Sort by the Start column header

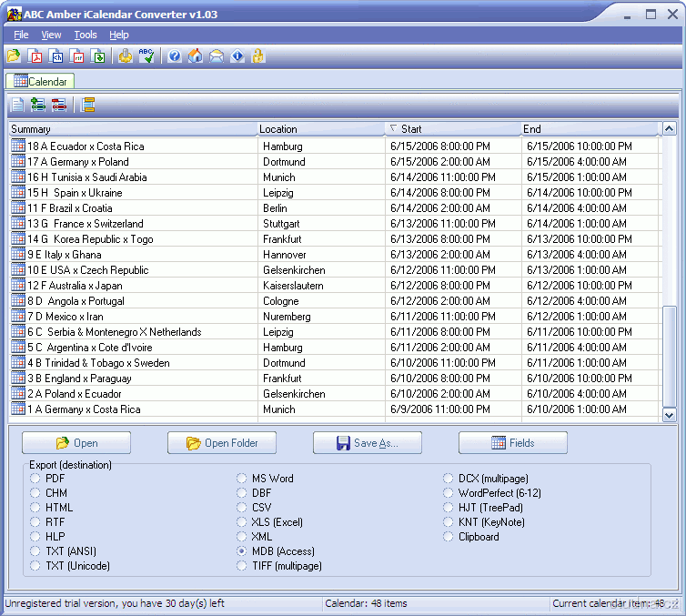point(452,129)
